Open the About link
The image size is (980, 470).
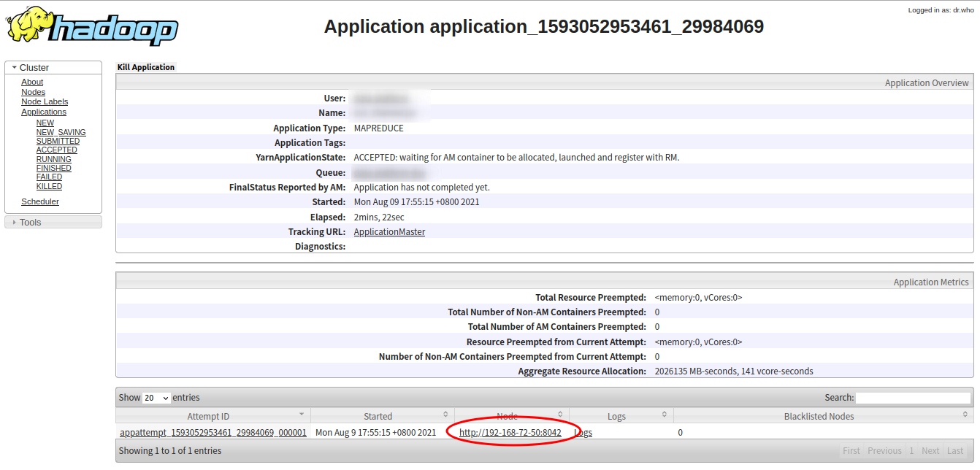[32, 82]
